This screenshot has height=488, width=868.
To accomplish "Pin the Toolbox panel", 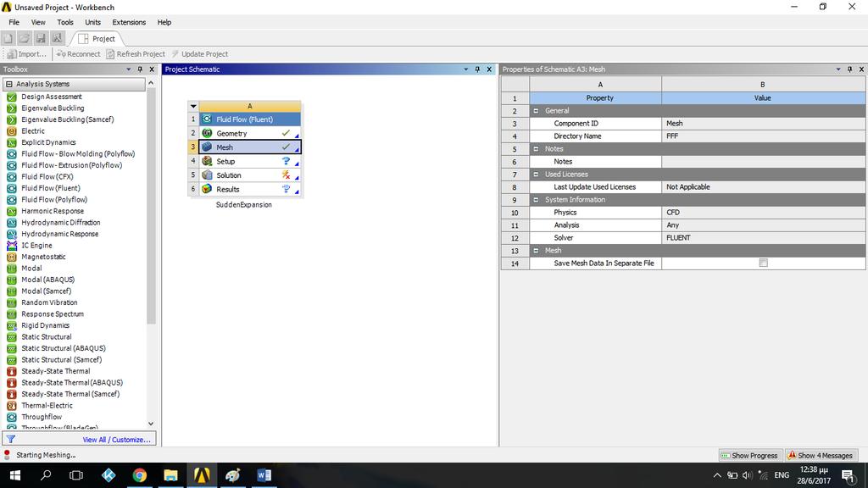I will point(140,69).
